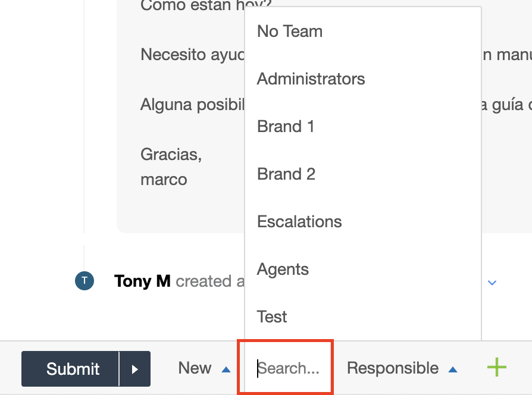
Task: Click the Gracias message text
Action: (x=171, y=155)
